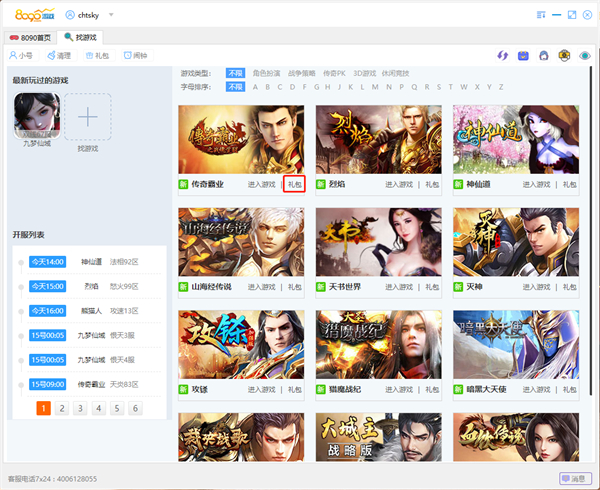Click 进入游戏 for 传奇霸业
Viewport: 600px width, 490px height.
(x=261, y=184)
